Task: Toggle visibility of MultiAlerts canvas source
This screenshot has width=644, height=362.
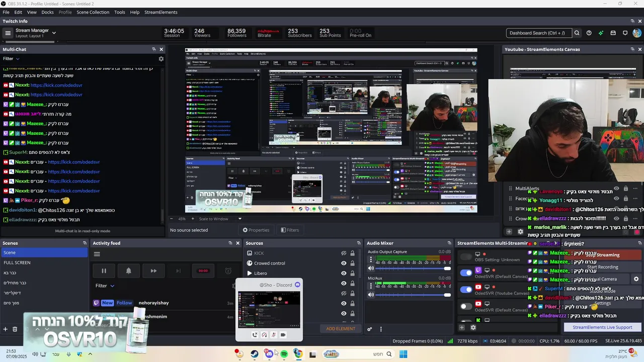Action: [x=617, y=189]
